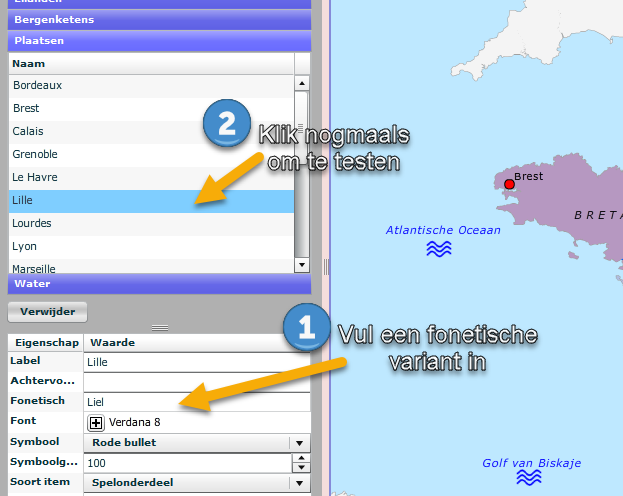Click the Naam column header
Viewport: 623px width, 496px height.
[150, 64]
